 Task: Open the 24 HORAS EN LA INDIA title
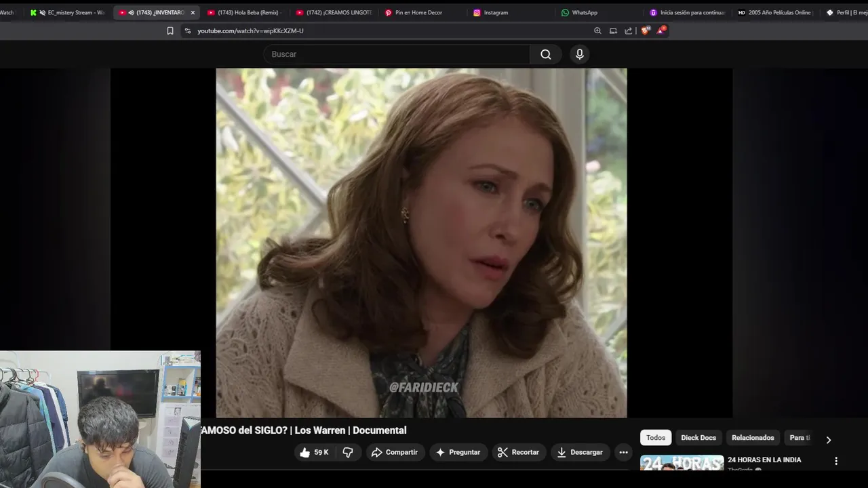[x=764, y=460]
